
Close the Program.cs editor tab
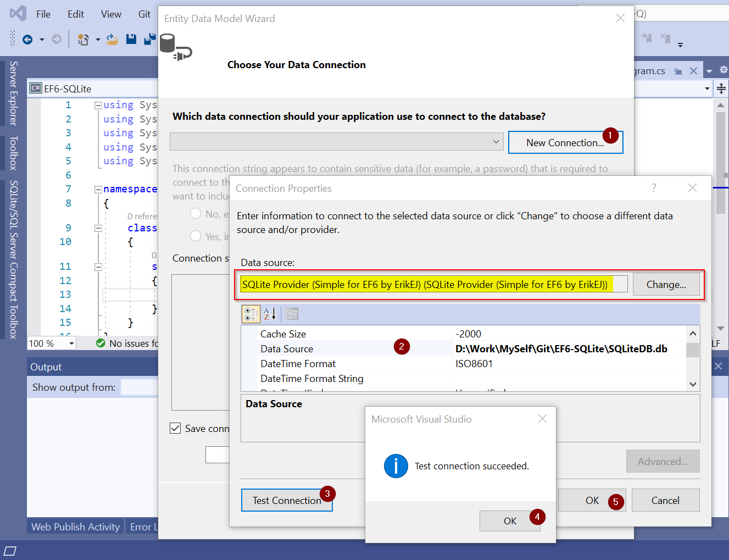click(693, 71)
